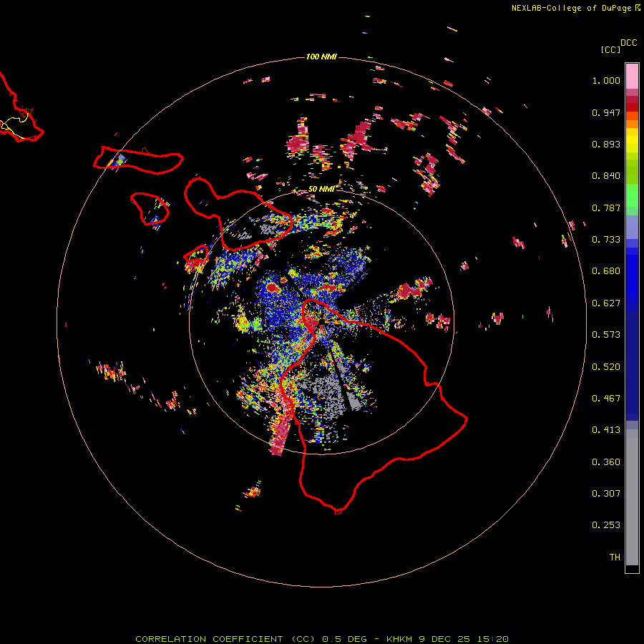Select the 0.253 legend value
This screenshot has height=644, width=644.
coord(606,525)
